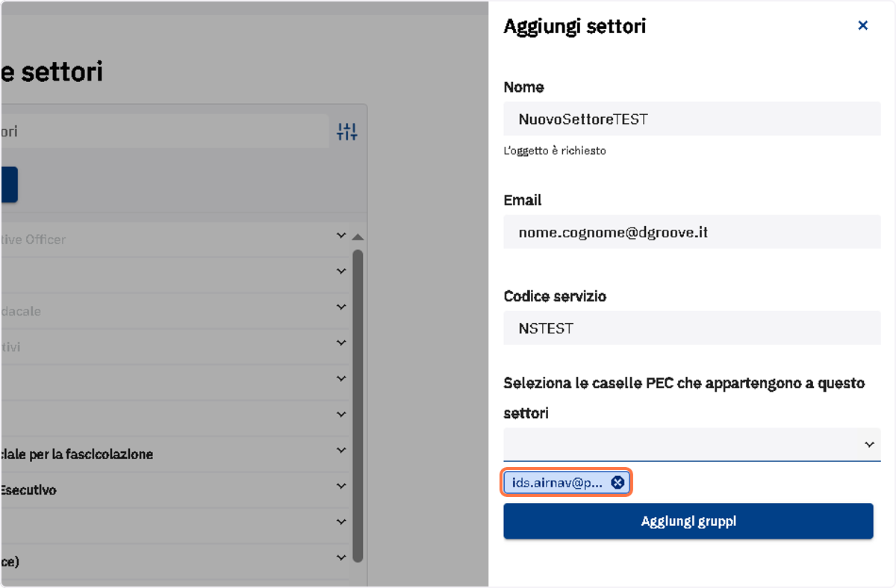Select the Codice servizio field NSTEST
Viewport: 896px width, 588px height.
692,328
